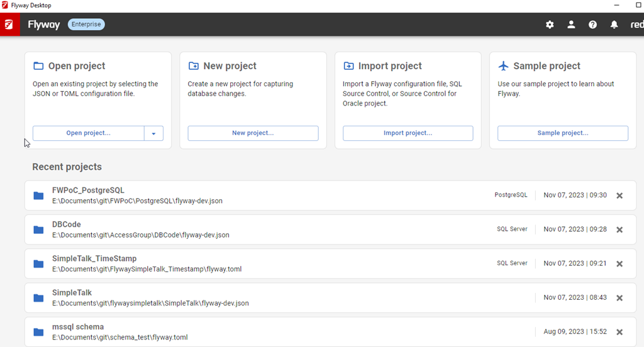Open the notifications bell icon
This screenshot has width=644, height=347.
[614, 25]
